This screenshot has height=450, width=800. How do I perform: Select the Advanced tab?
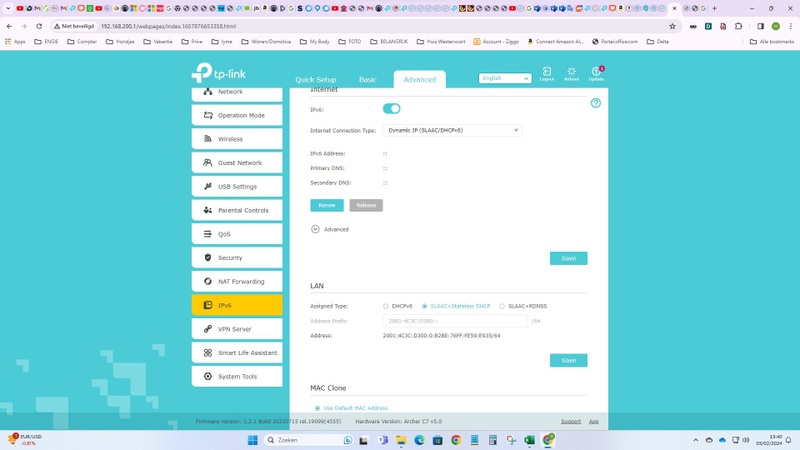click(x=419, y=80)
